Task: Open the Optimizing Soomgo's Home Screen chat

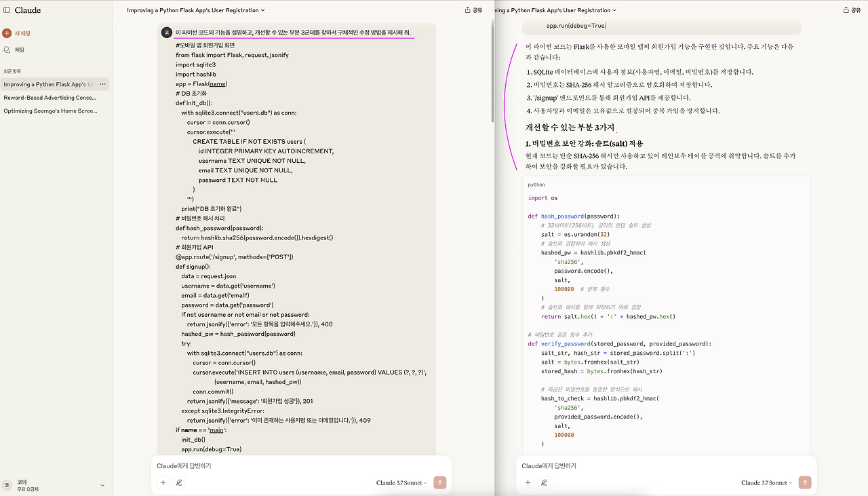Action: [50, 110]
